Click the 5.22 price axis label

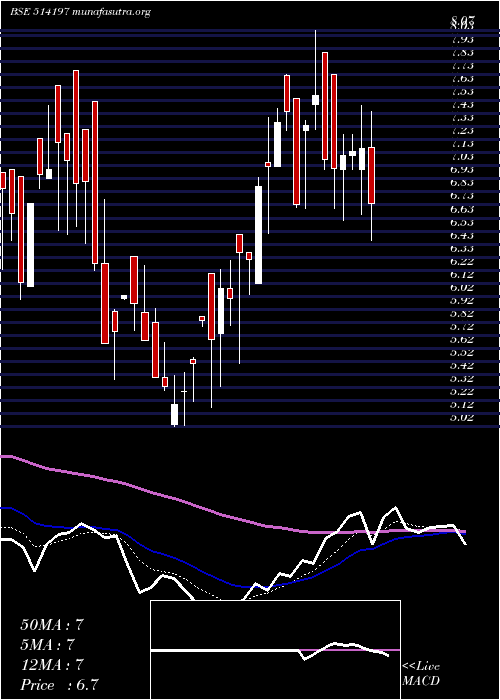click(462, 392)
